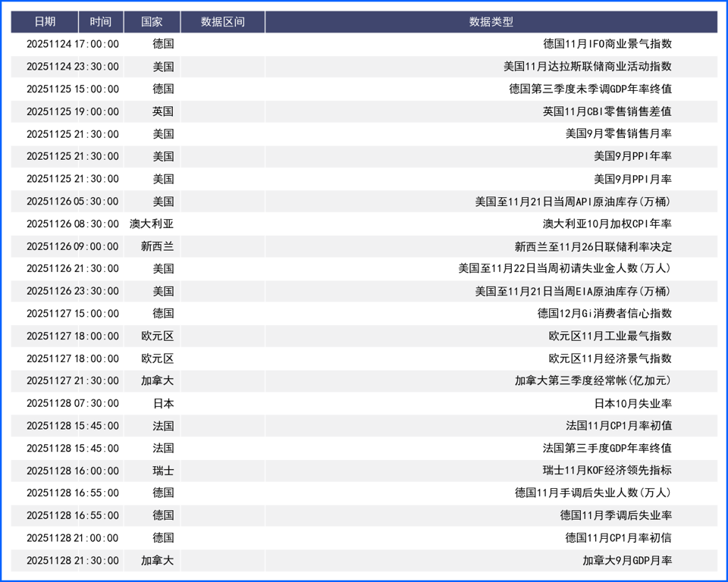
Task: Click the 美国9月PPI年率 entry
Action: pos(632,156)
